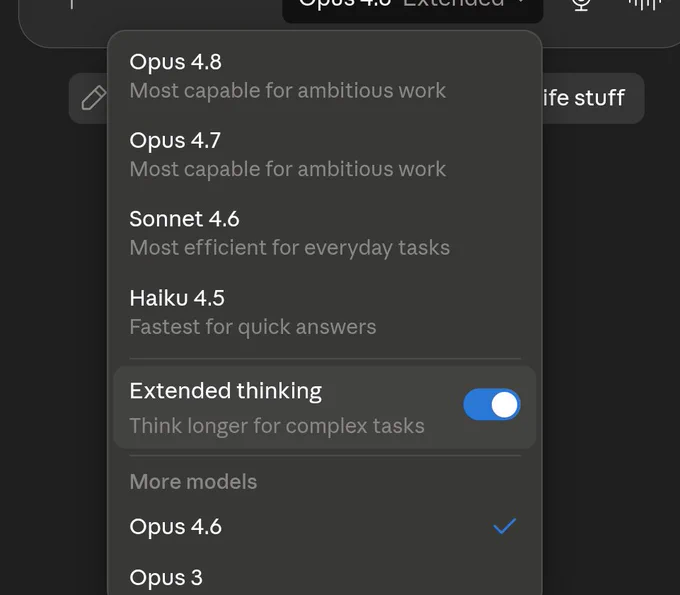This screenshot has width=680, height=595.
Task: Collapse the model selector via its chevron arrow
Action: tap(522, 2)
